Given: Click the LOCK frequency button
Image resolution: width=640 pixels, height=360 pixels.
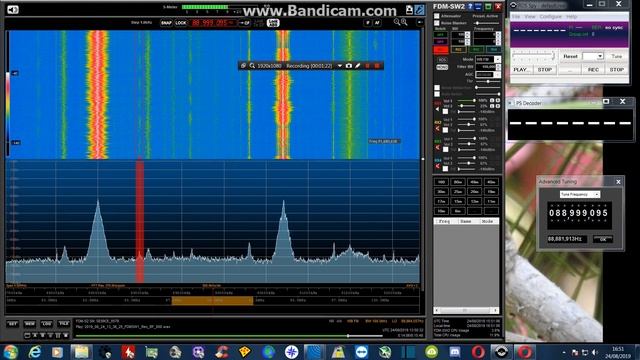Looking at the screenshot, I should [x=180, y=23].
